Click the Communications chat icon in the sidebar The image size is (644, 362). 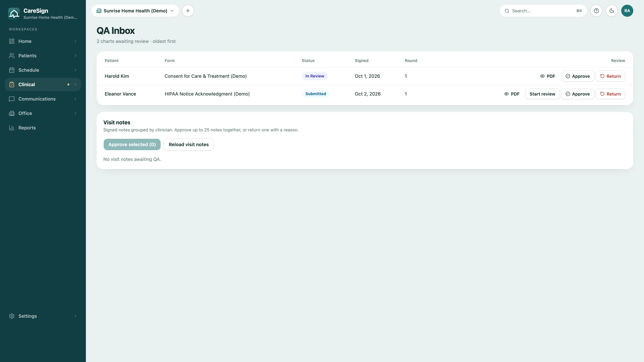12,99
